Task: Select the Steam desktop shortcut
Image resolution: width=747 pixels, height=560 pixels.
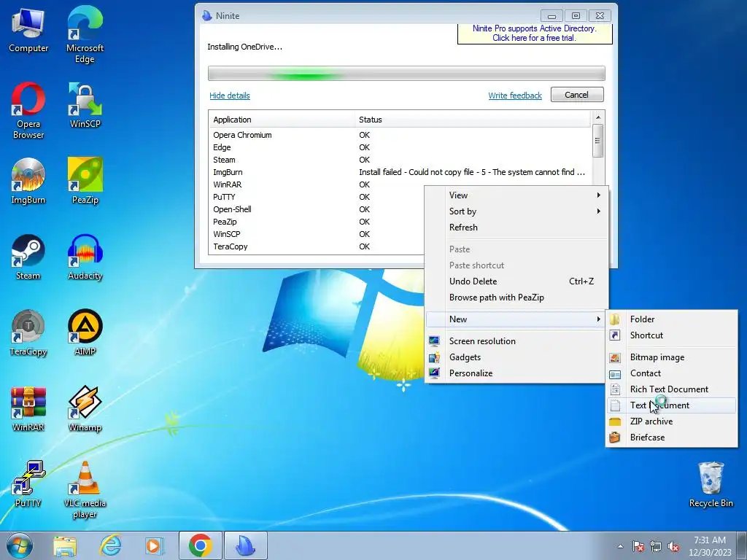Action: point(28,257)
